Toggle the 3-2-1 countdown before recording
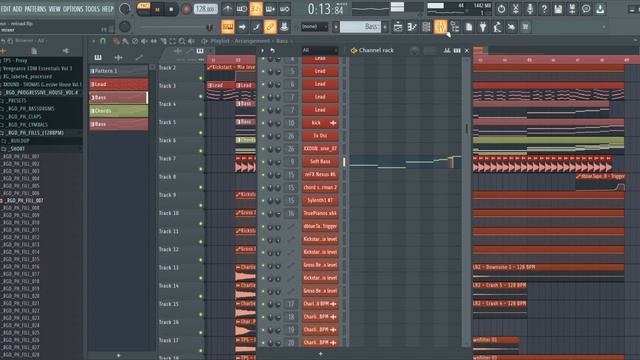 pyautogui.click(x=256, y=9)
